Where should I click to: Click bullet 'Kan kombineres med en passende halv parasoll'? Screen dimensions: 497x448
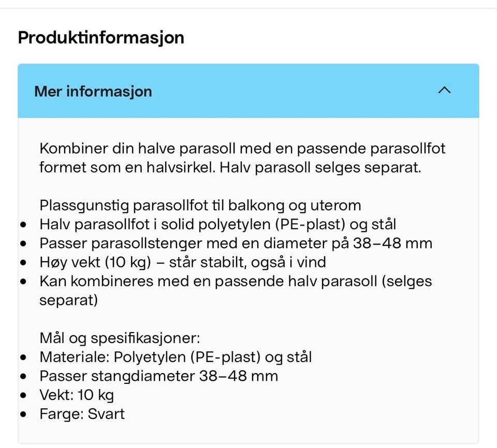(236, 281)
